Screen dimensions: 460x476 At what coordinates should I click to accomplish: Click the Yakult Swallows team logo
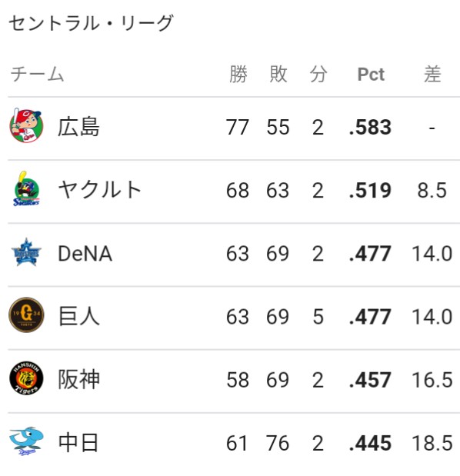[26, 188]
